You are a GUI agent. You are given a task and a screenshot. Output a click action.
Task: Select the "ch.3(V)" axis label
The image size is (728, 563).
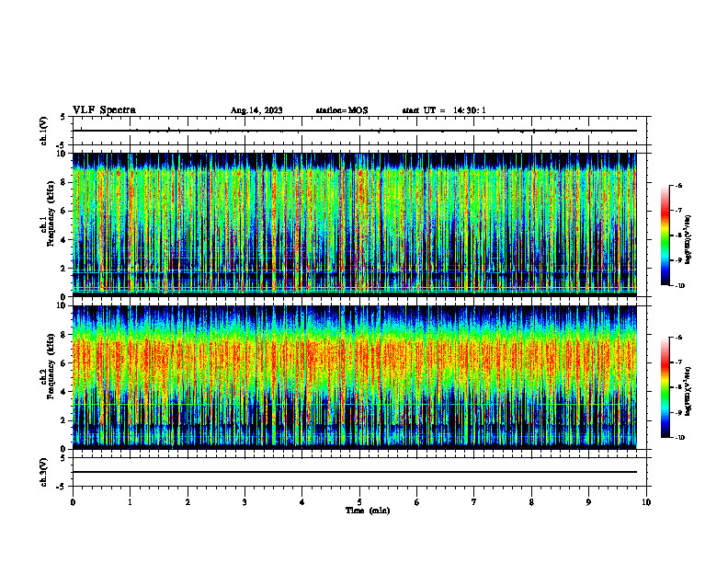(x=44, y=472)
